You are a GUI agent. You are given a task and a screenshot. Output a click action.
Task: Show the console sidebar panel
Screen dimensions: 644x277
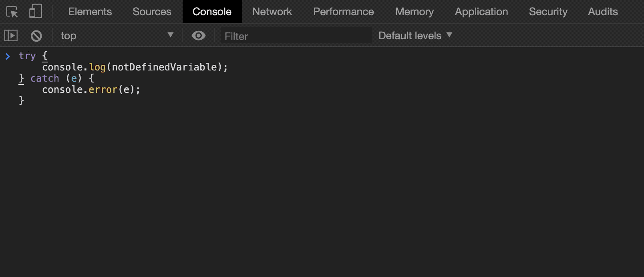pyautogui.click(x=11, y=36)
